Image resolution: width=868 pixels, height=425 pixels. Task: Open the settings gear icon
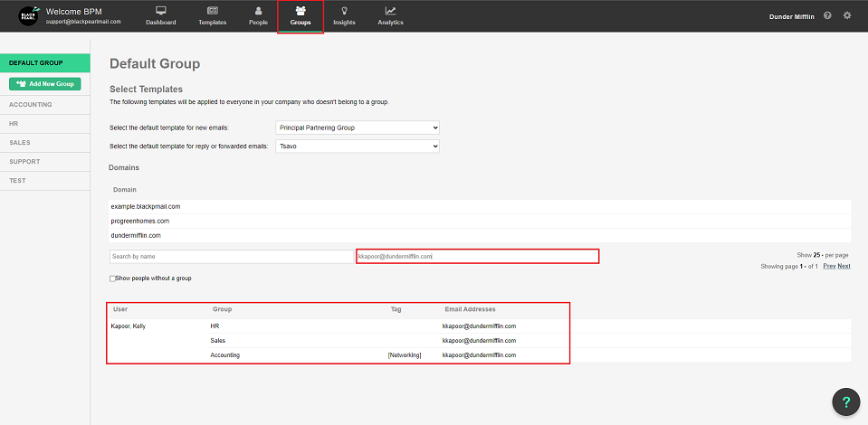[847, 16]
